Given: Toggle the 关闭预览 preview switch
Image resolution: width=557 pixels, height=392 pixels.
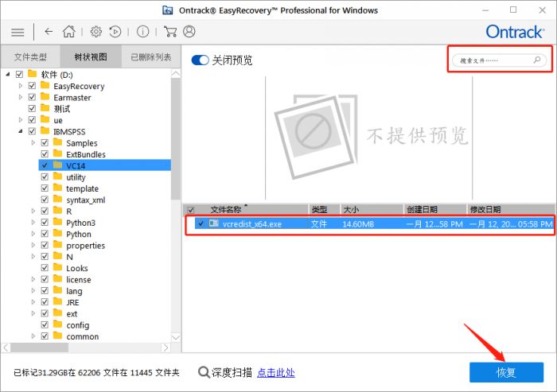Looking at the screenshot, I should coord(200,60).
